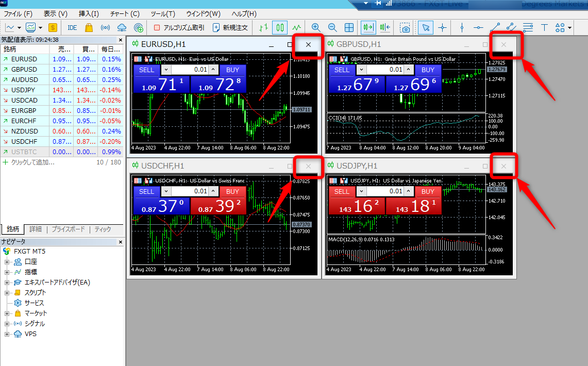Viewport: 588px width, 366px height.
Task: Expand the スクリプト node in Navigator
Action: point(7,293)
